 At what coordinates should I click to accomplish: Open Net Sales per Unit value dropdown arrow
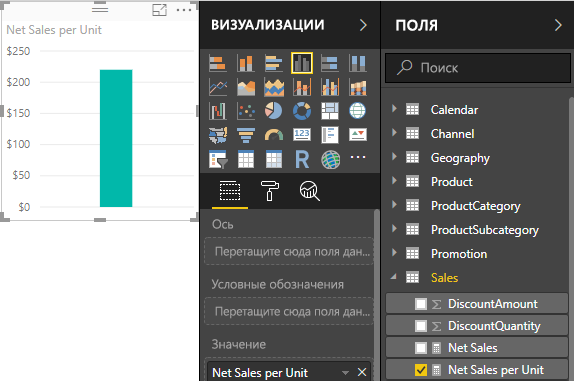click(345, 373)
